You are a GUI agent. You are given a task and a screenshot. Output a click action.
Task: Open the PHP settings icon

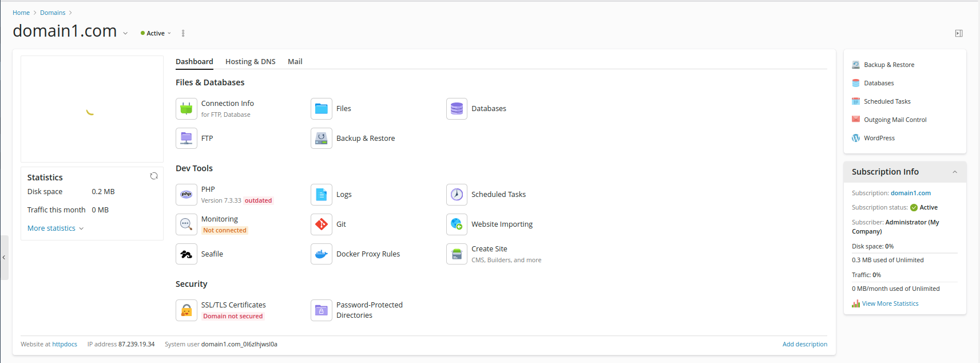[x=187, y=195]
